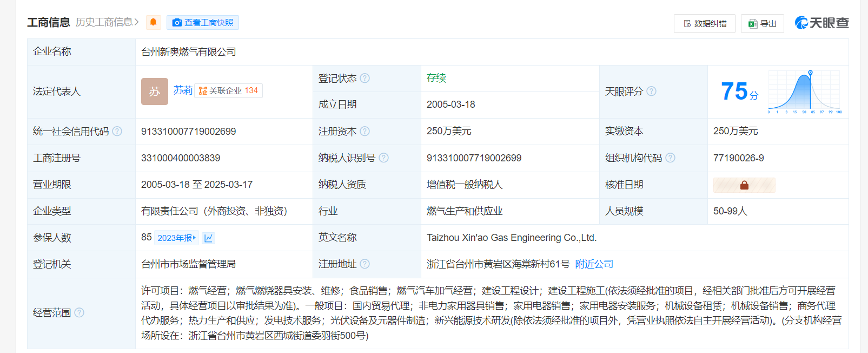
Task: Click organization code 77190026-9
Action: (x=738, y=158)
